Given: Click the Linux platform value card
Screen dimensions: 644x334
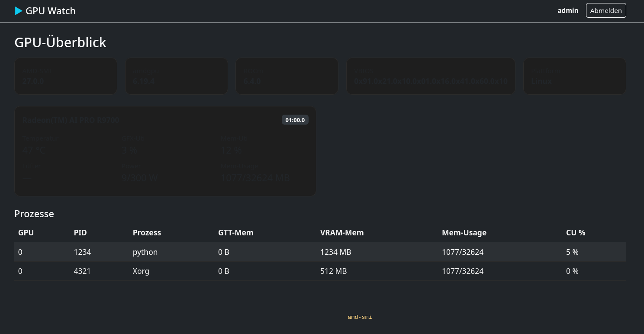Looking at the screenshot, I should point(575,76).
